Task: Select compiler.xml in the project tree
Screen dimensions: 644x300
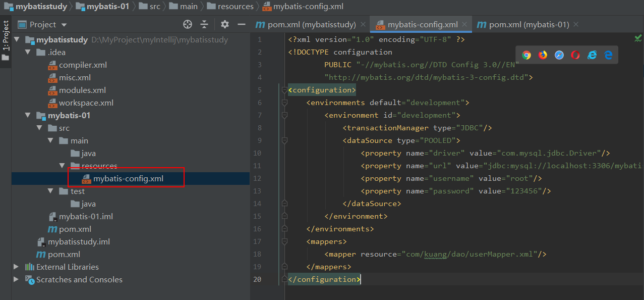Action: coord(83,65)
